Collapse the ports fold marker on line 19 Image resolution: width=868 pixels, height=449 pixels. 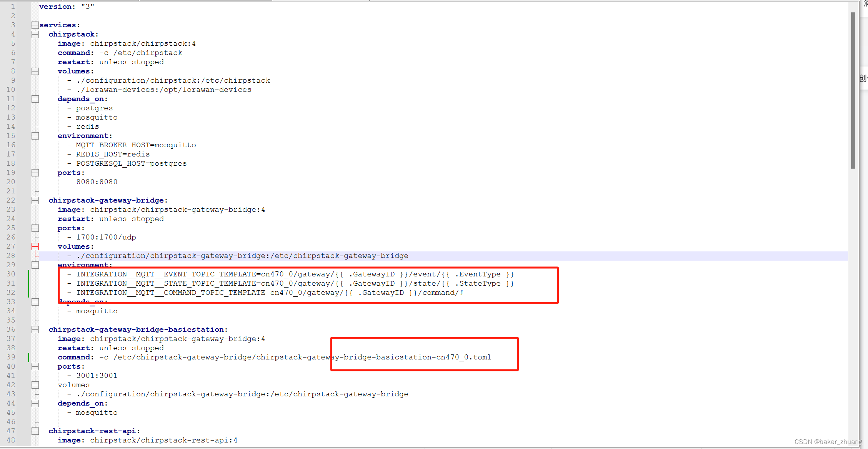click(35, 173)
